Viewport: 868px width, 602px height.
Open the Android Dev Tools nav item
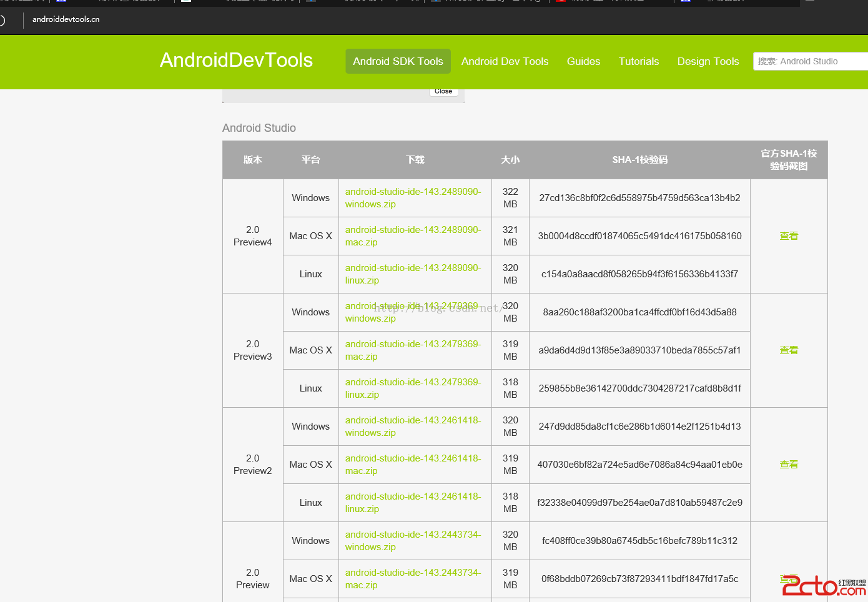505,61
